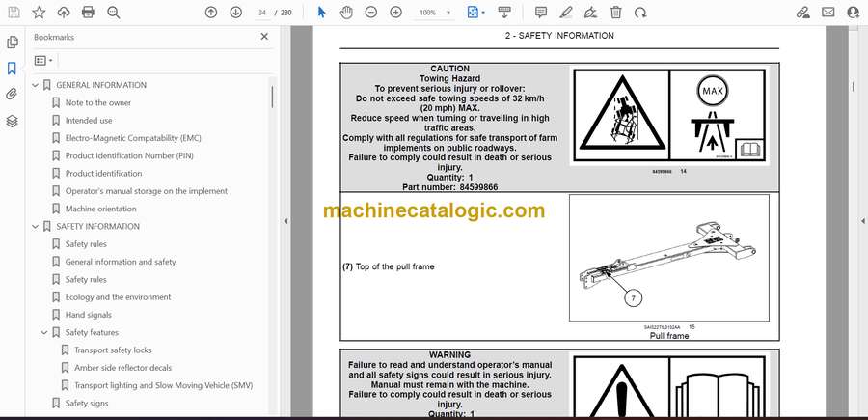Open Transport lighting and Slow Moving Vehicle bookmark
Viewport: 868px width, 420px height.
tap(163, 385)
